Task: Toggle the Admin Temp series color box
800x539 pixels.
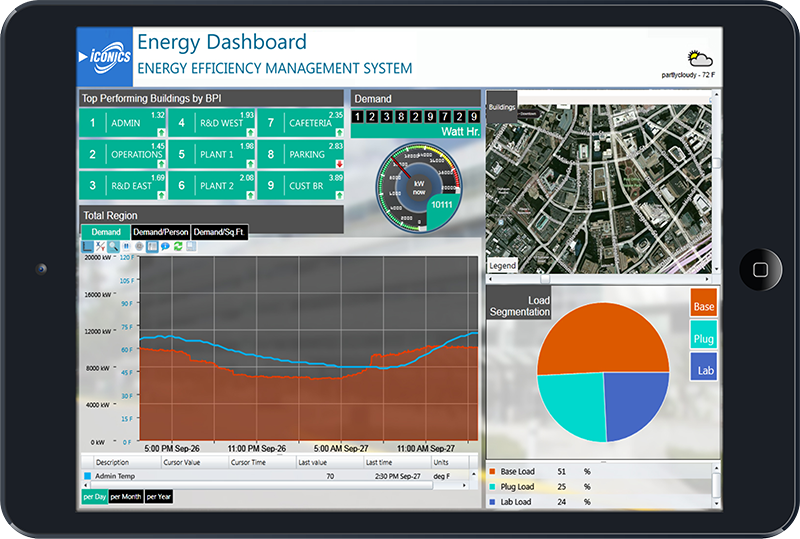Action: click(x=87, y=477)
